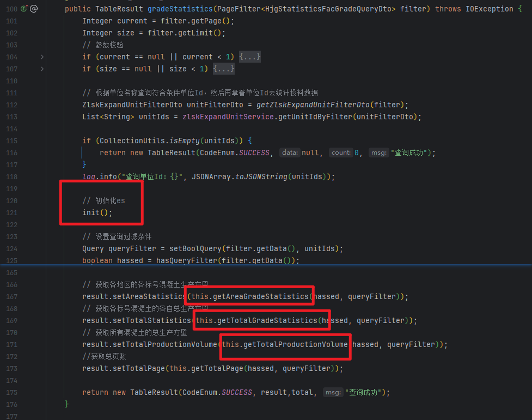Click the implements-interface gutter icon on line 100
This screenshot has height=420, width=532.
[24, 9]
